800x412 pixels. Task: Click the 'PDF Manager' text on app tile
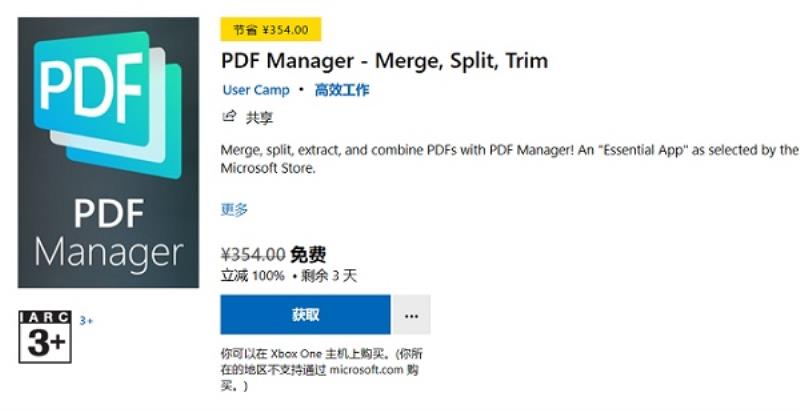[109, 234]
